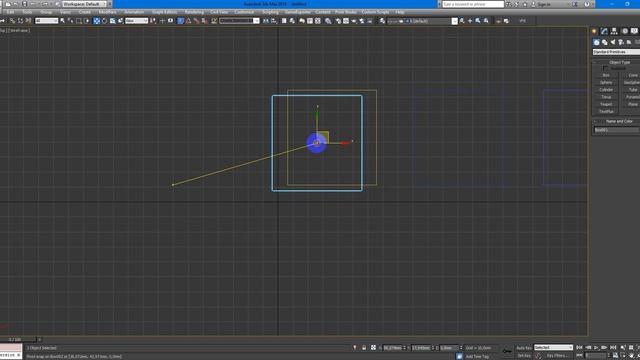
Task: Select the Select and Link tool
Action: tap(12, 21)
